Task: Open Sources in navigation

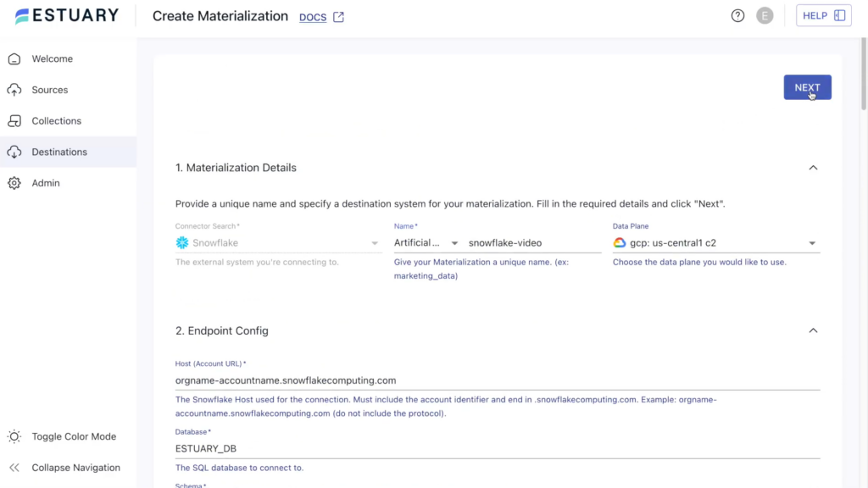Action: point(50,90)
